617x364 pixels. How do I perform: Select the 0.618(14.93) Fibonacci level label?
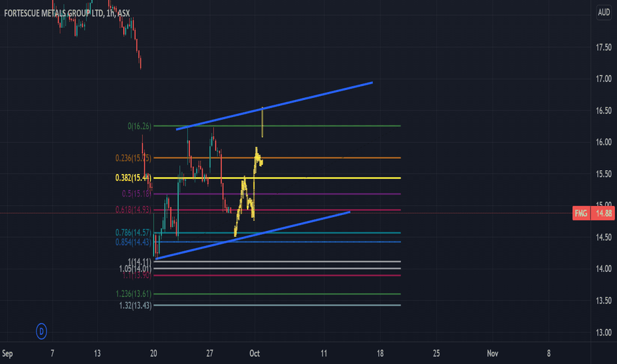[133, 210]
